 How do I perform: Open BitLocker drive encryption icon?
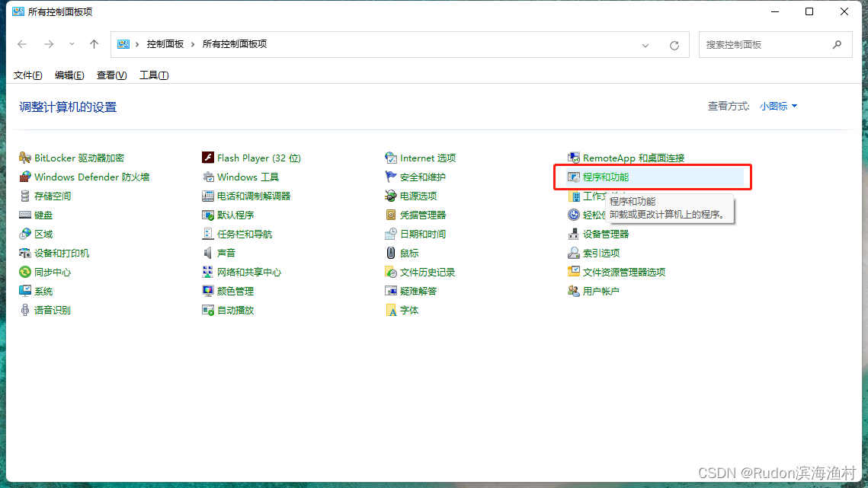[x=25, y=158]
